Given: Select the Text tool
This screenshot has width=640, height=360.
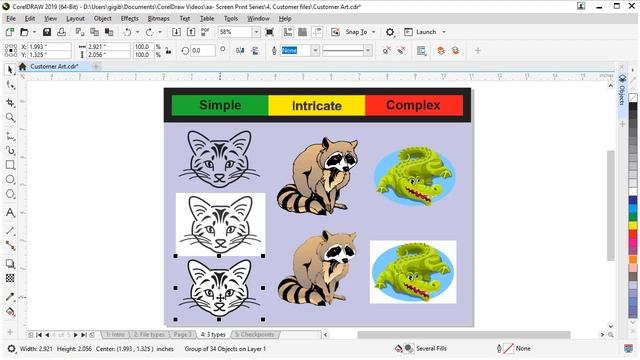Looking at the screenshot, I should coord(10,212).
